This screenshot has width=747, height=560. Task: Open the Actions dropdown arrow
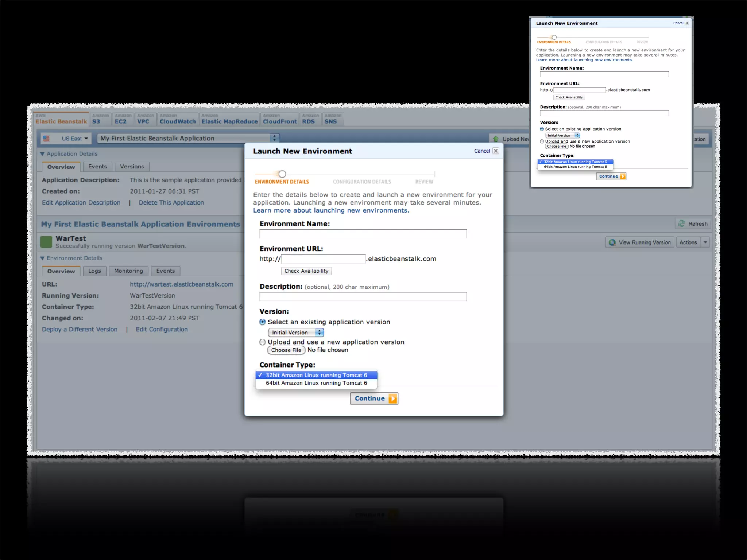[x=705, y=242]
